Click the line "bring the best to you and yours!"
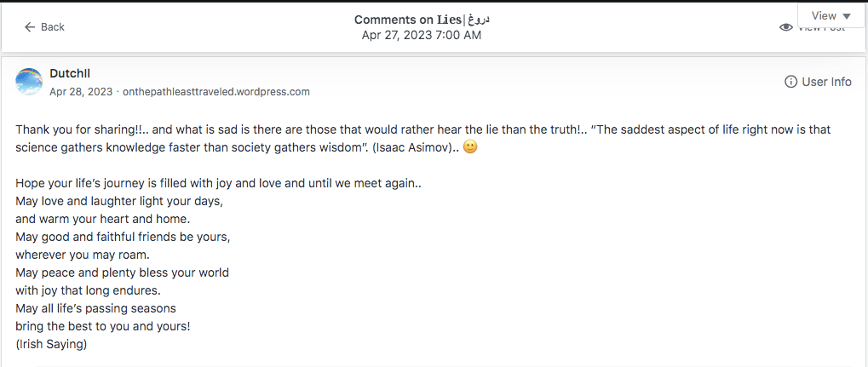Viewport: 868px width, 367px height. [103, 326]
